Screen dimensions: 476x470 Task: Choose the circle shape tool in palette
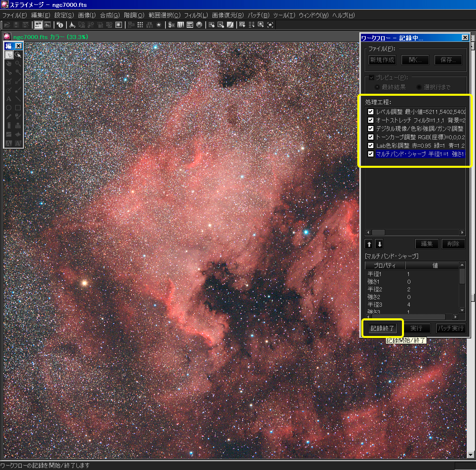coord(9,108)
